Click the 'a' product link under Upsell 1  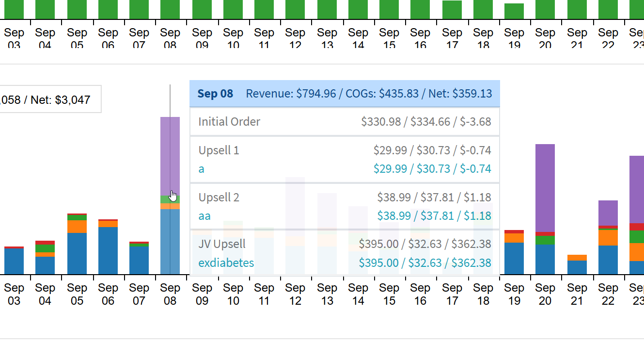[202, 169]
